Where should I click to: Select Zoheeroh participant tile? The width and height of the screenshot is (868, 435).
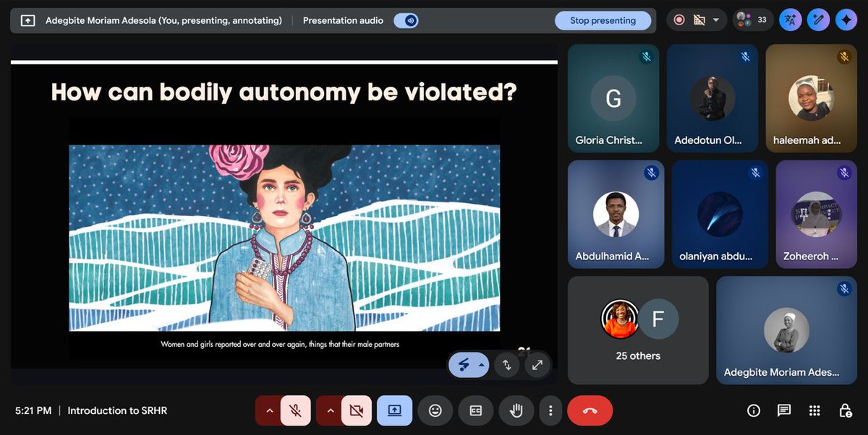[817, 215]
